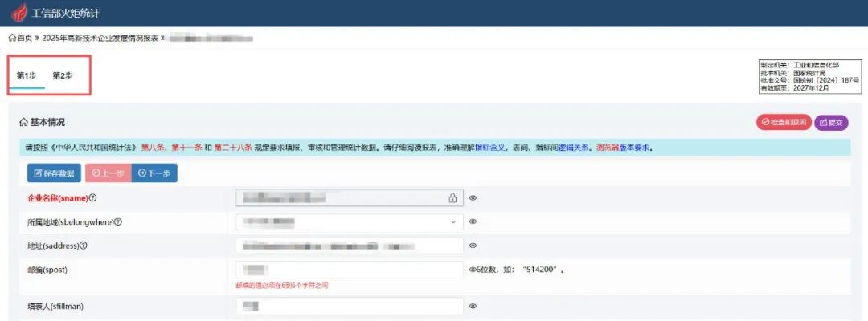Click into the 地址(saddress) input field
The width and height of the screenshot is (868, 321).
(350, 246)
